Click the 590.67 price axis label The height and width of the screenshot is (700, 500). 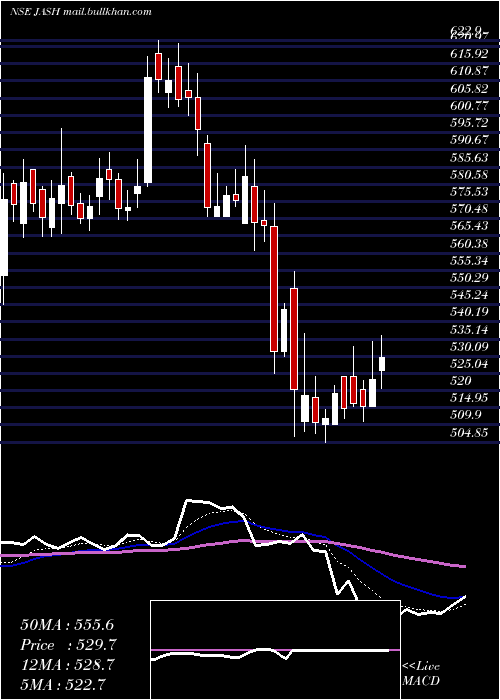[x=468, y=140]
